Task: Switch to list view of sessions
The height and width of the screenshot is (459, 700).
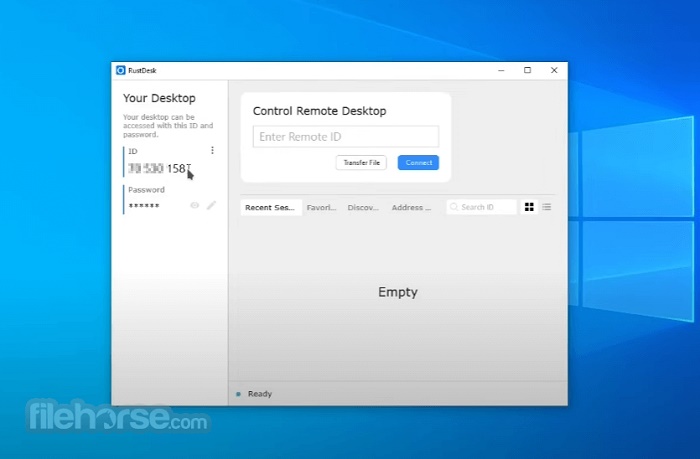Action: coord(547,207)
